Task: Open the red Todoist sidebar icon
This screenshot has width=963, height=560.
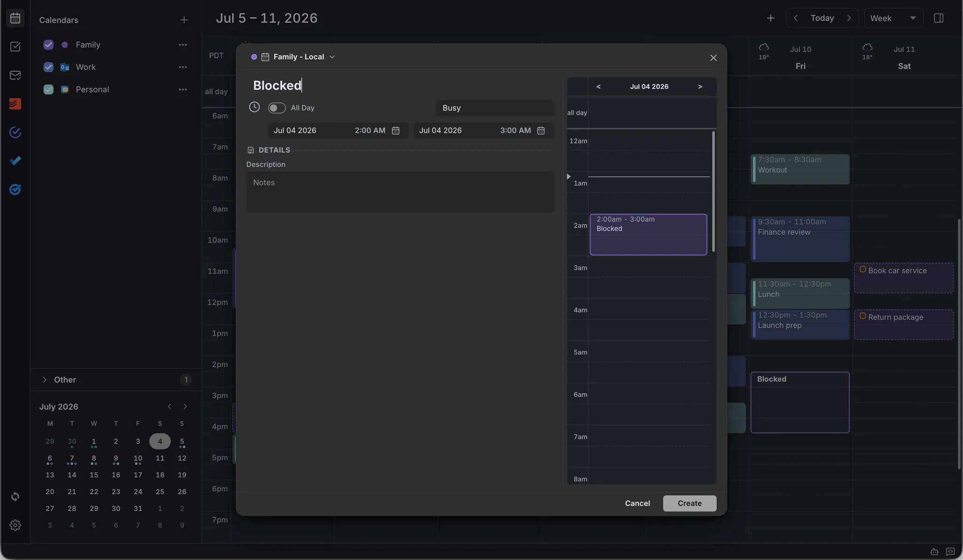Action: tap(15, 104)
